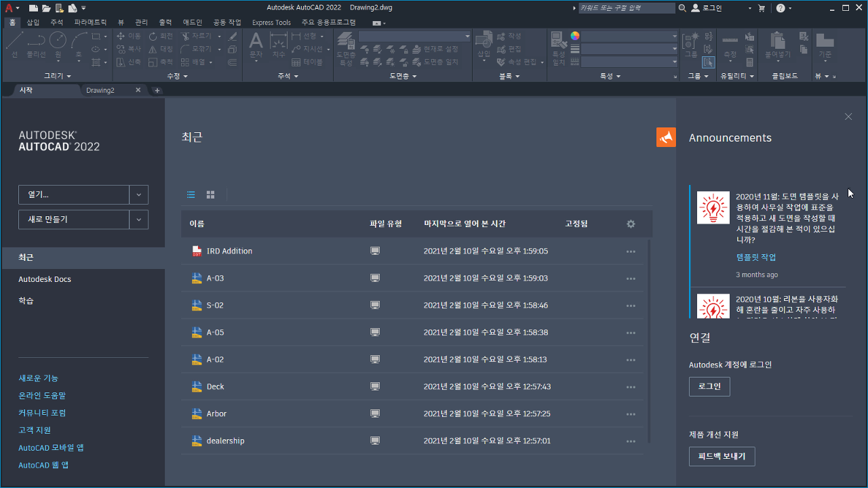Image resolution: width=868 pixels, height=488 pixels.
Task: Select the Arc (호) tool
Action: point(79,45)
